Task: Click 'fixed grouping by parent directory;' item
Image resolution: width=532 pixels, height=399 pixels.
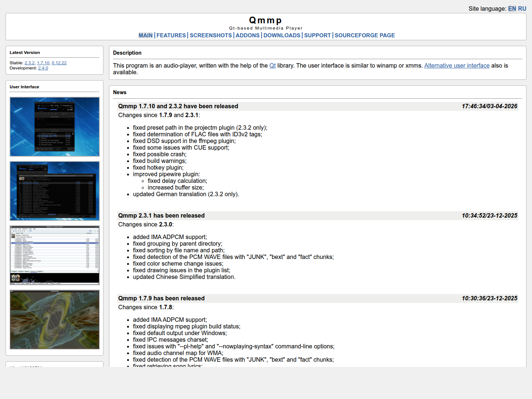Action: (x=178, y=244)
